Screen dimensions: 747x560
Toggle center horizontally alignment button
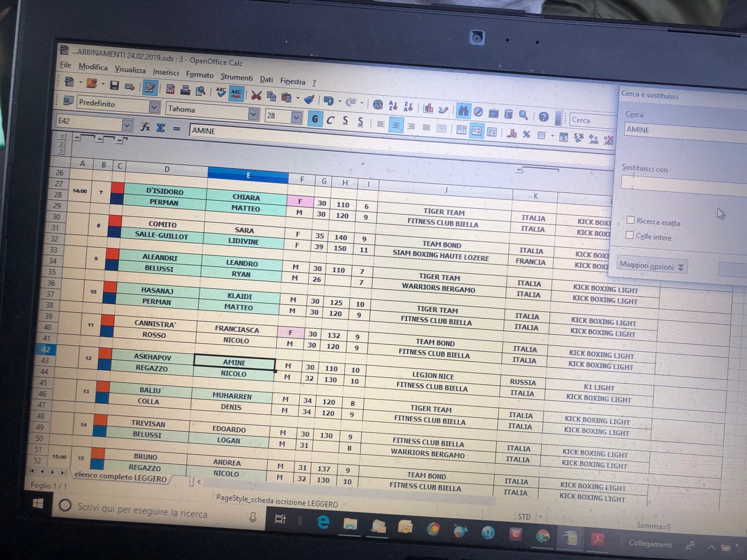click(x=396, y=125)
